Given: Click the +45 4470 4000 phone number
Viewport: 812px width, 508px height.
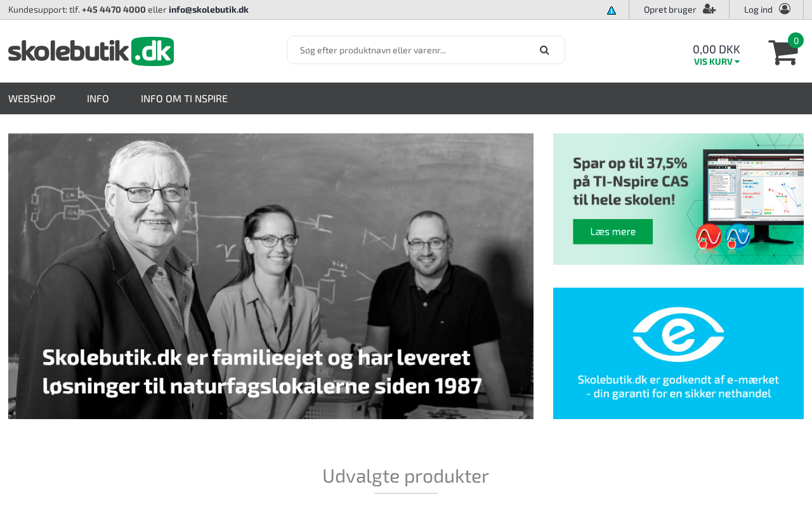Looking at the screenshot, I should 114,10.
